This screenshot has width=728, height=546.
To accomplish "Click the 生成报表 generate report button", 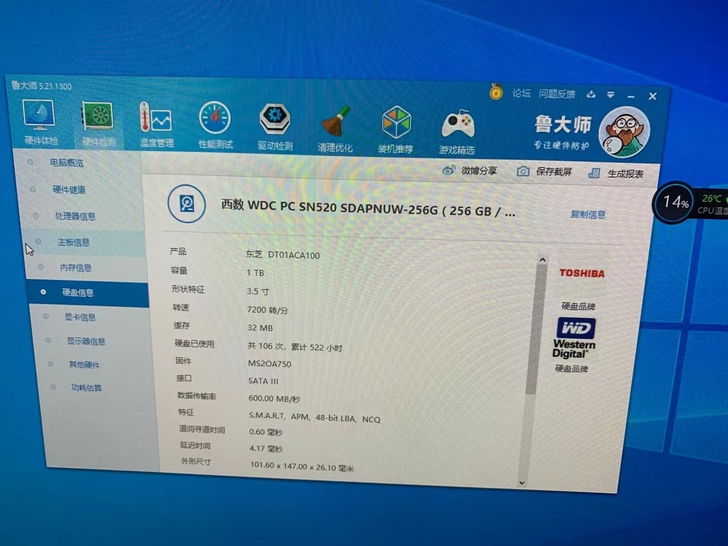I will (x=616, y=174).
